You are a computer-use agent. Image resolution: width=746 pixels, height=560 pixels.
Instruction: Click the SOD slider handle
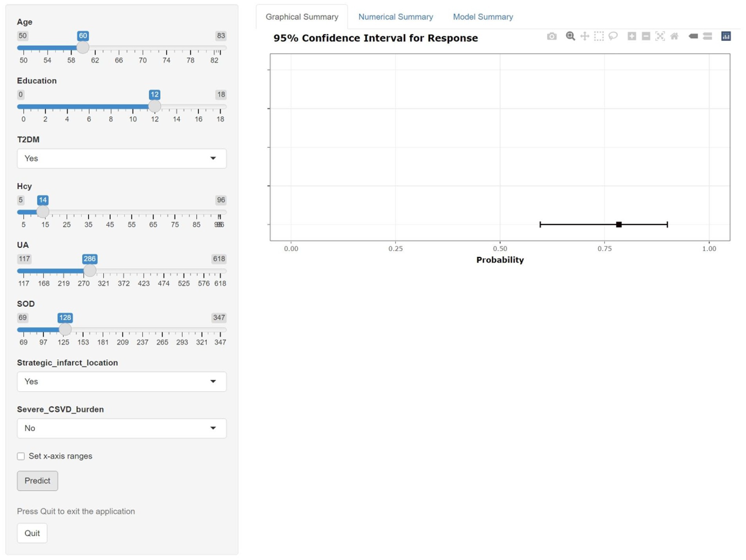[x=65, y=329]
